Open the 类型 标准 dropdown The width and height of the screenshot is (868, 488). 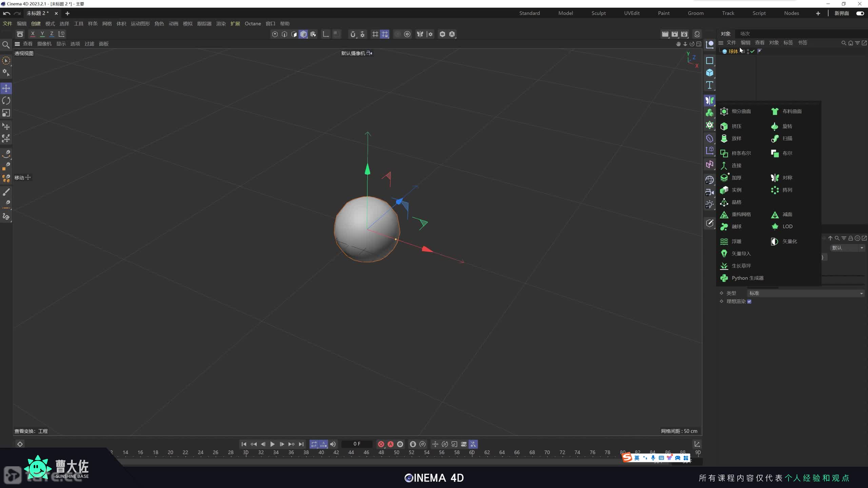(x=806, y=293)
